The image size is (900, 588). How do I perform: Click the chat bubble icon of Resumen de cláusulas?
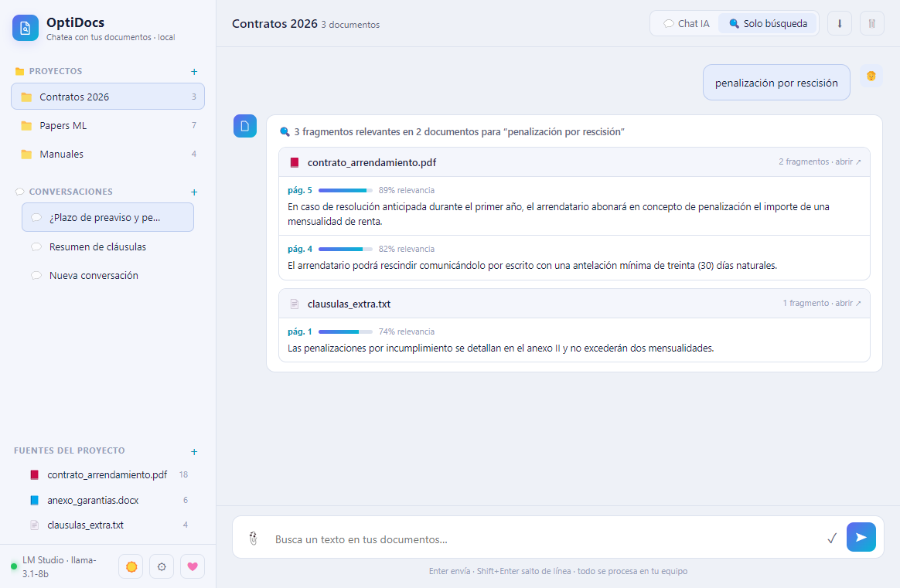pyautogui.click(x=36, y=246)
